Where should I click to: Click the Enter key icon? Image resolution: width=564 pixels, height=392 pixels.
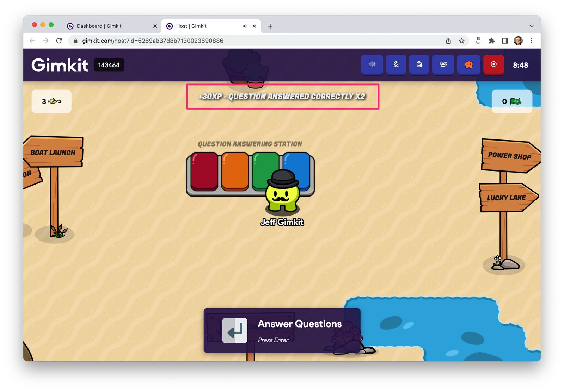[x=235, y=330]
